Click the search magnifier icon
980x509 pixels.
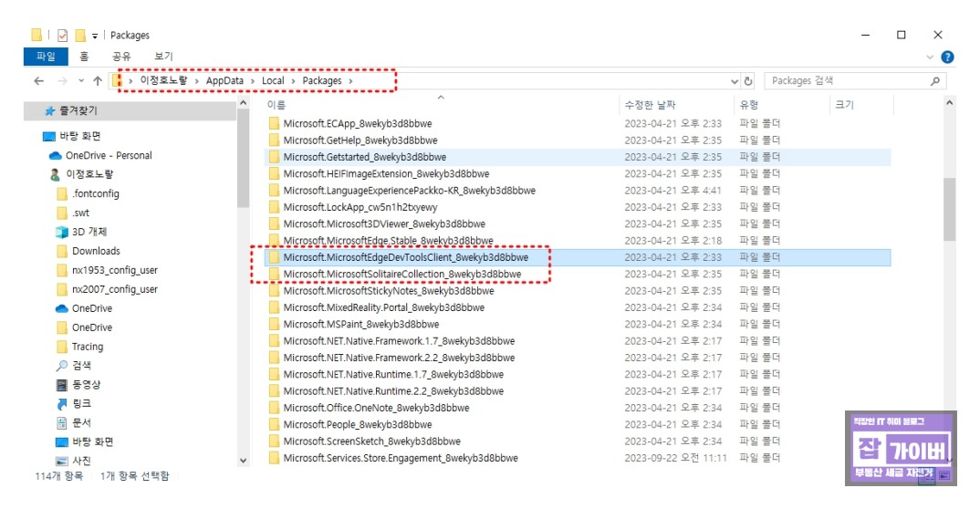[x=935, y=80]
